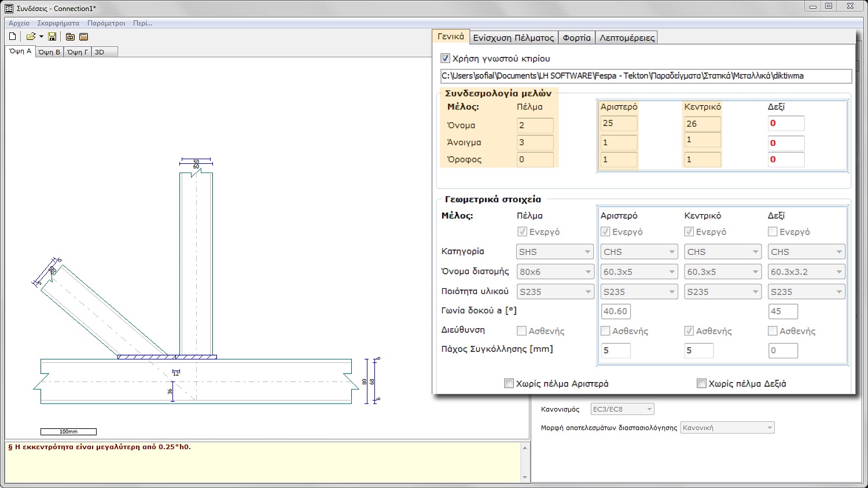Open Κατηγορία dropdown for Αριστερό member

point(639,252)
